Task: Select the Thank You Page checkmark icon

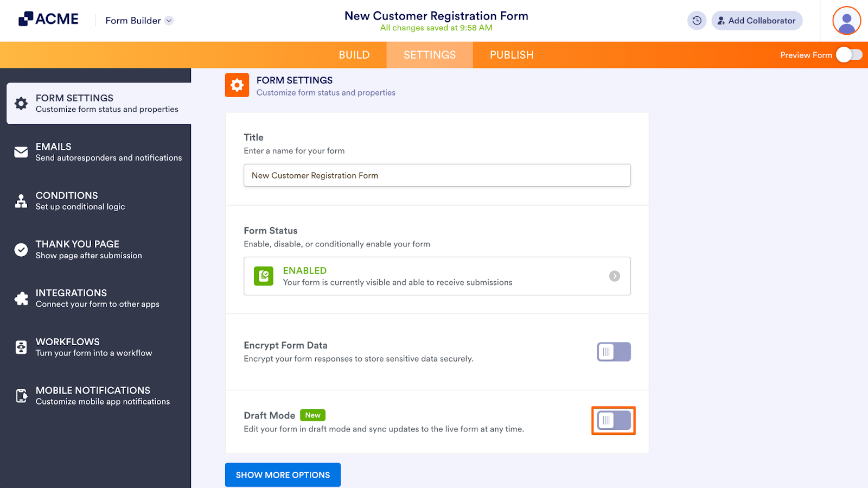Action: point(20,249)
